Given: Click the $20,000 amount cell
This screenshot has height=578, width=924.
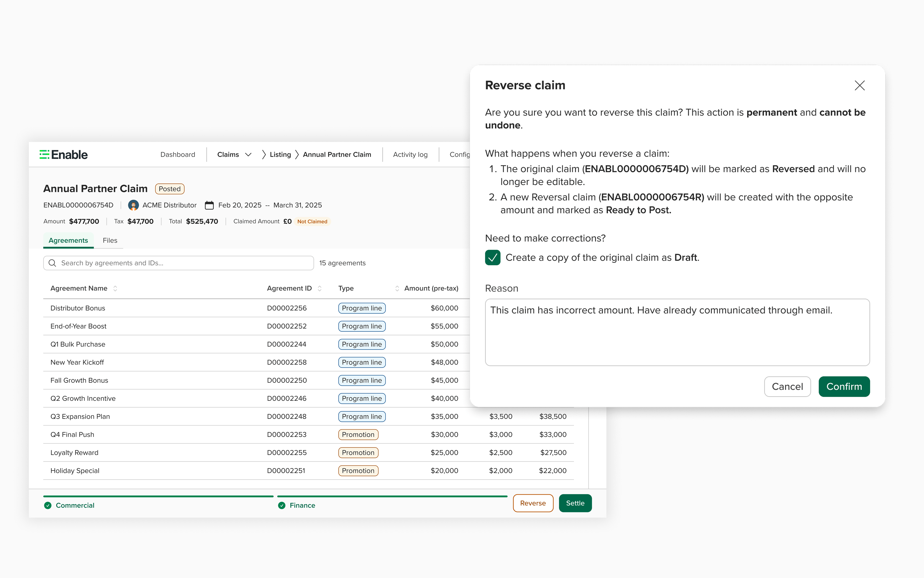Looking at the screenshot, I should coord(445,471).
